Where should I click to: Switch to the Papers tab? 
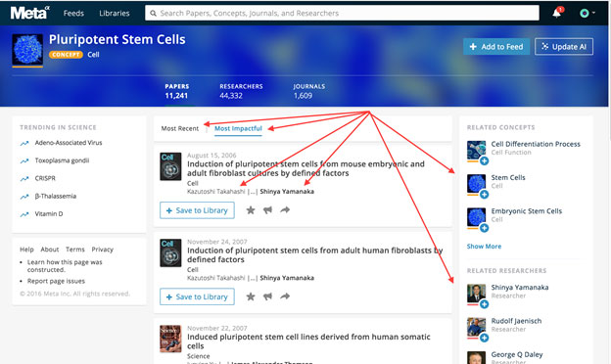(x=177, y=91)
